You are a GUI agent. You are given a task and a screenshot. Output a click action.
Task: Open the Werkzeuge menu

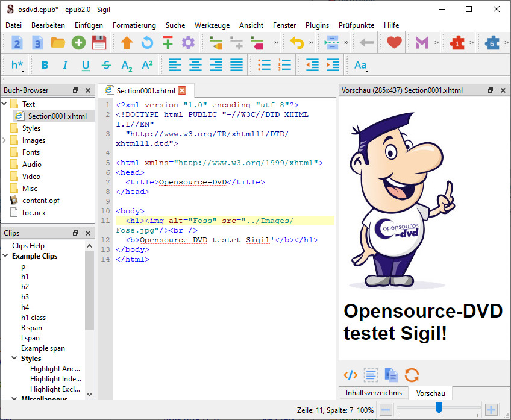pos(212,25)
